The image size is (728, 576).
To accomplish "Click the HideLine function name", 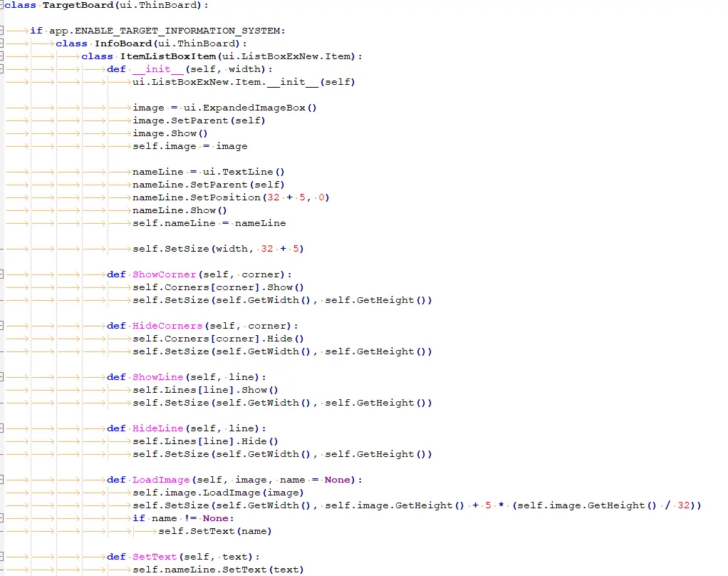I will (157, 428).
